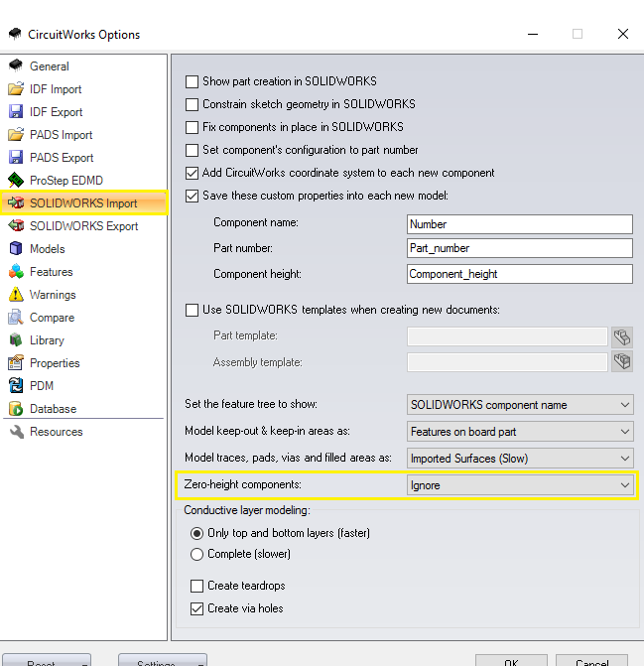The width and height of the screenshot is (644, 666).
Task: Click the Warnings yellow triangle icon
Action: point(16,295)
